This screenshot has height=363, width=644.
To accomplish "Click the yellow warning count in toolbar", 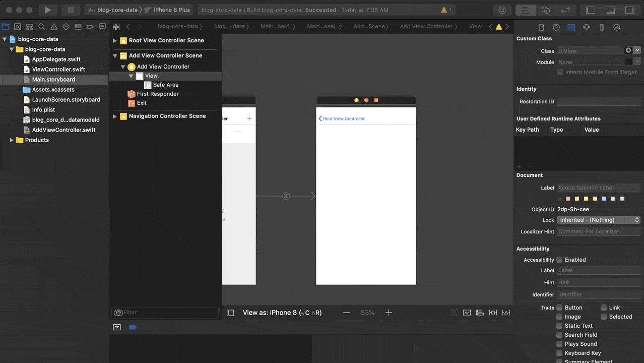I will [446, 10].
